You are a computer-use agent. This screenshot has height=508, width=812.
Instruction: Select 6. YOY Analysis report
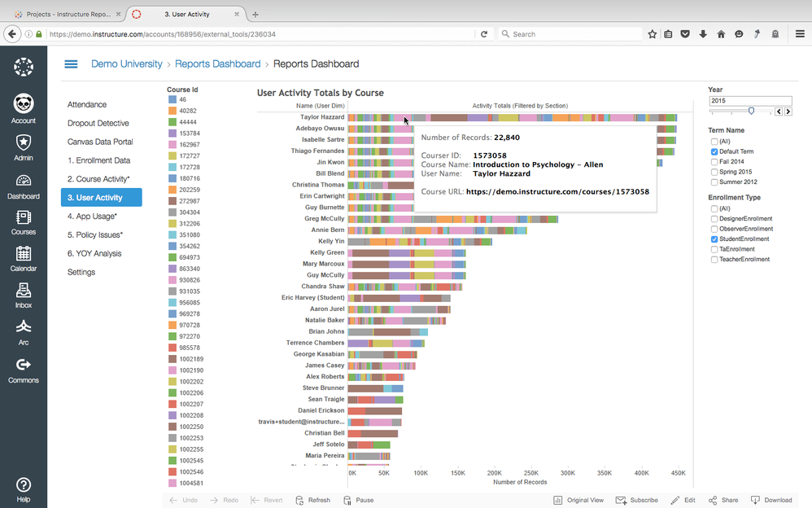pyautogui.click(x=94, y=253)
